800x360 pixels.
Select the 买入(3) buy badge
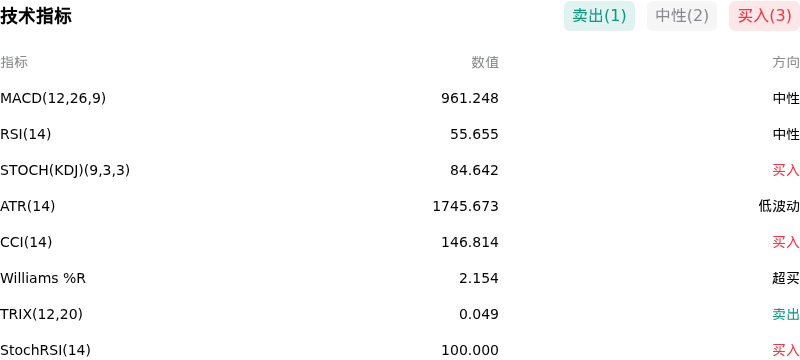click(764, 16)
